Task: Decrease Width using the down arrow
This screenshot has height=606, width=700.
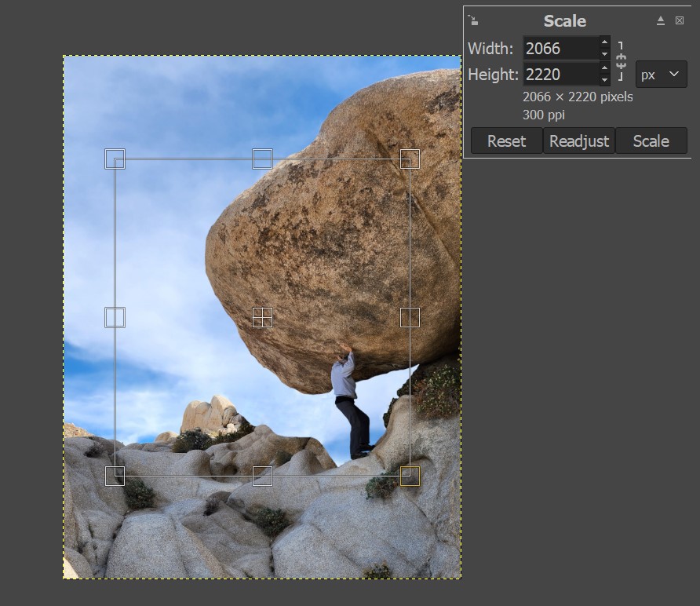Action: tap(604, 54)
